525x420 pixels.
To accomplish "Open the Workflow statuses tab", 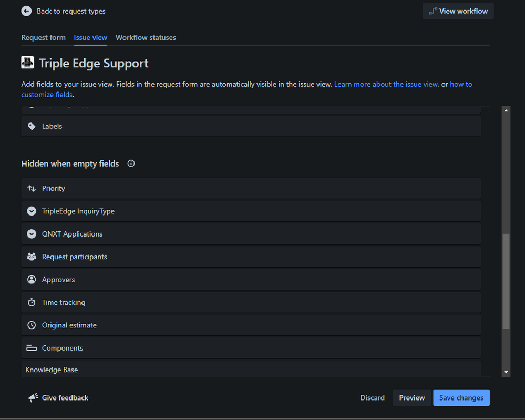I will (x=146, y=38).
